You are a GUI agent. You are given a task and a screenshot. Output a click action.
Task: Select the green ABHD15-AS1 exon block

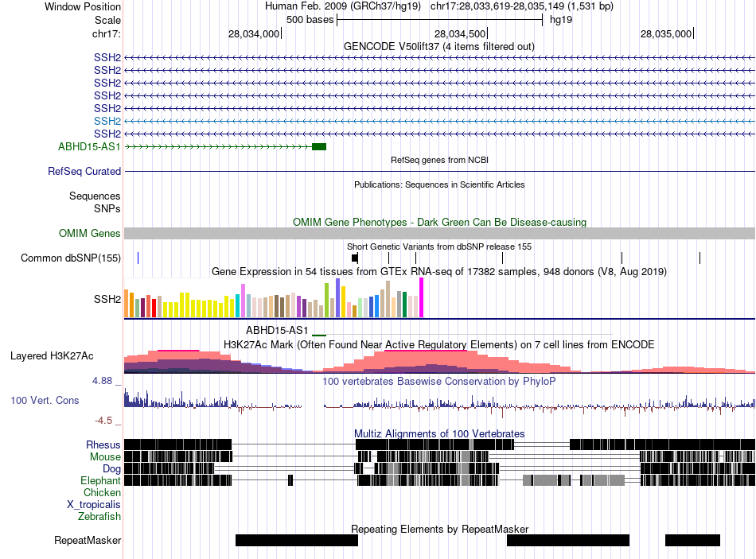(x=319, y=146)
